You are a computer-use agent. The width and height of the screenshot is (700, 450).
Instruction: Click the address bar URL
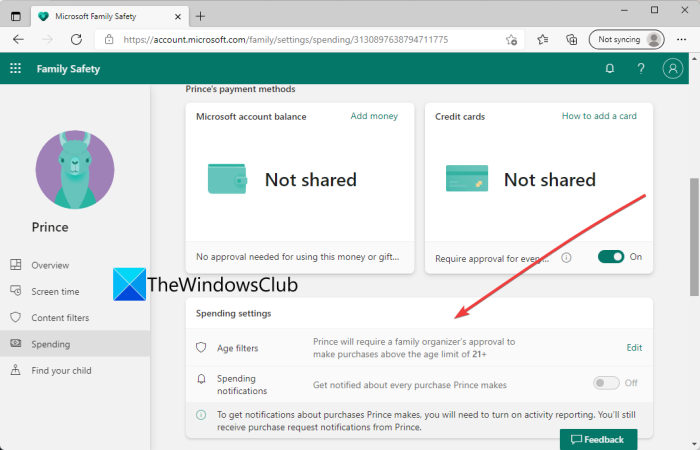pyautogui.click(x=286, y=40)
